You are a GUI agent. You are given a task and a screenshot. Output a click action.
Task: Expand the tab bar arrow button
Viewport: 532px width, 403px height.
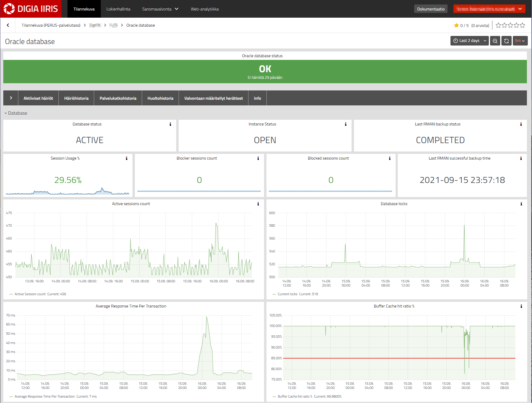point(11,98)
